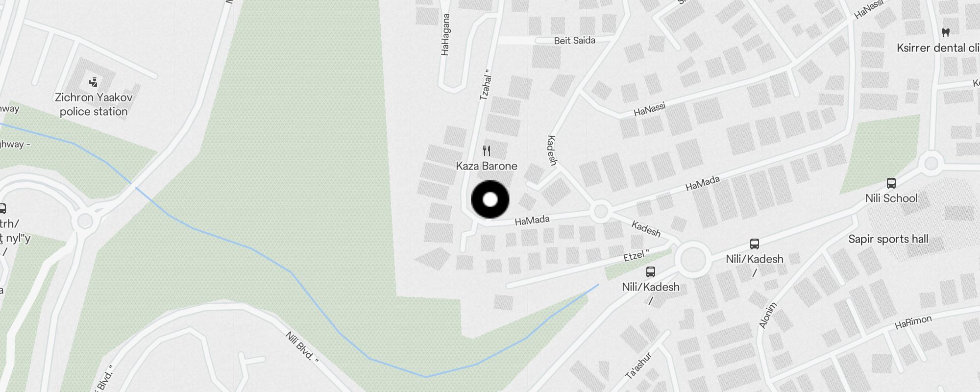The image size is (980, 392).
Task: Click the Zichron Yaakov police station icon
Action: pyautogui.click(x=93, y=82)
